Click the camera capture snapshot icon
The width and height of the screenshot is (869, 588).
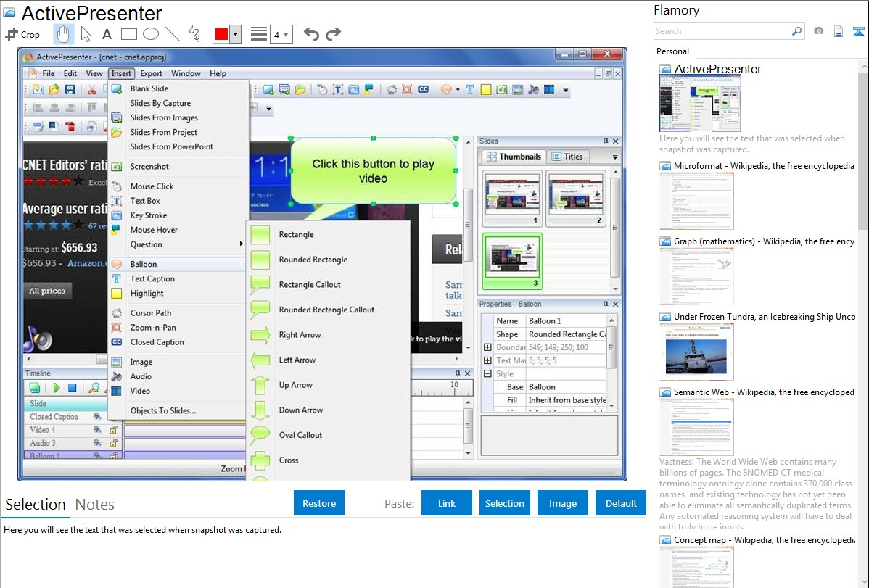click(x=818, y=31)
